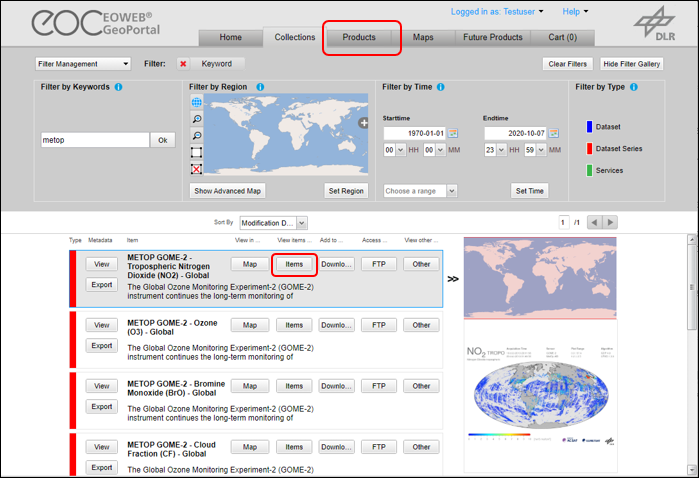This screenshot has height=478, width=699.
Task: Click Items for Tropospheric Nitrogen Dioxide row
Action: [x=294, y=264]
